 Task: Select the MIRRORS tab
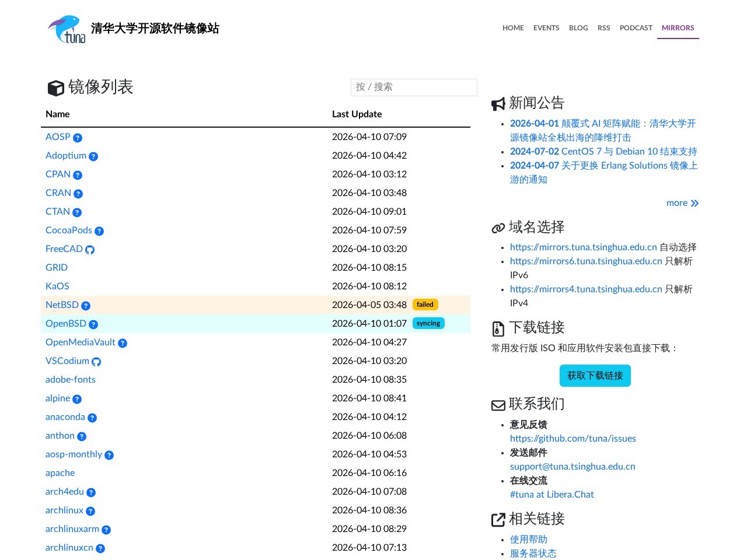pos(678,28)
